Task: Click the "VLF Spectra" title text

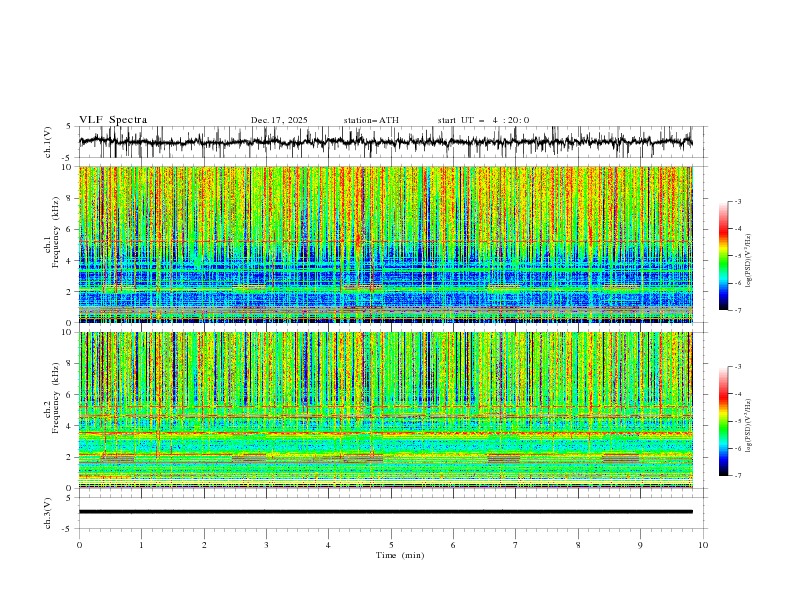Action: click(113, 120)
